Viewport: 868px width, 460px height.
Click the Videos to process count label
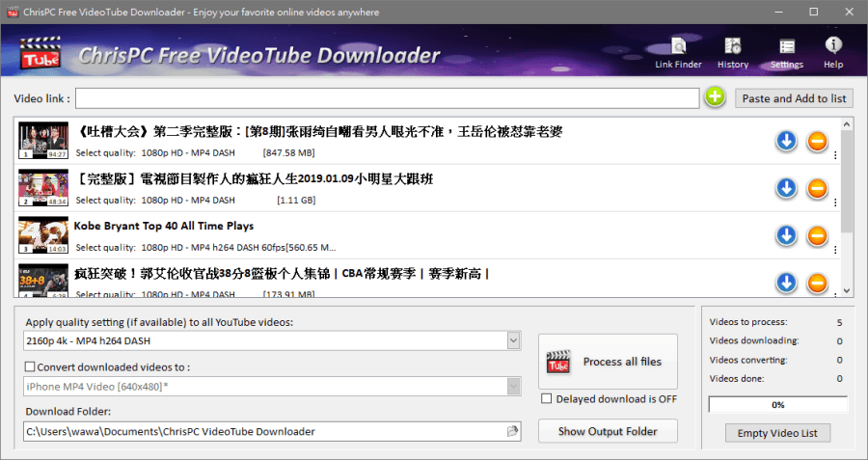click(747, 321)
